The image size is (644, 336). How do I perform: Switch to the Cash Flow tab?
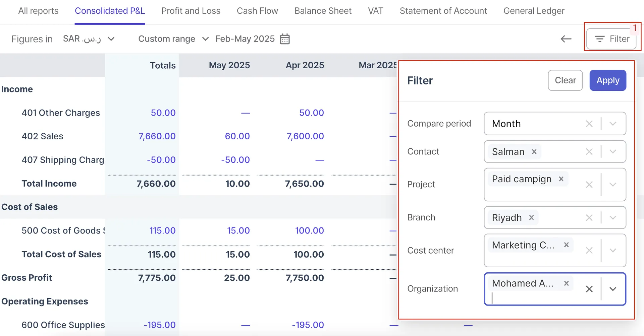click(258, 11)
